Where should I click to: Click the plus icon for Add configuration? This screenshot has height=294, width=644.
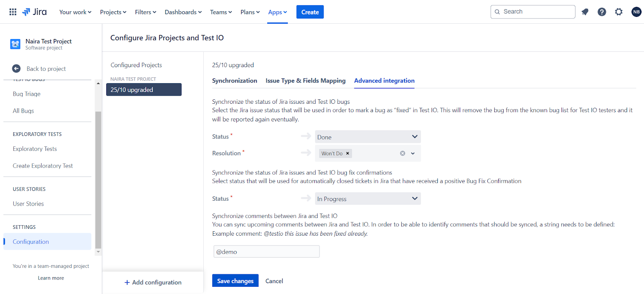tap(127, 282)
